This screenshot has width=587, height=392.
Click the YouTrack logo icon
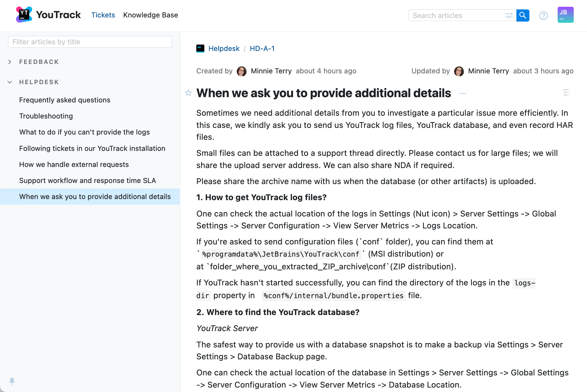point(24,15)
